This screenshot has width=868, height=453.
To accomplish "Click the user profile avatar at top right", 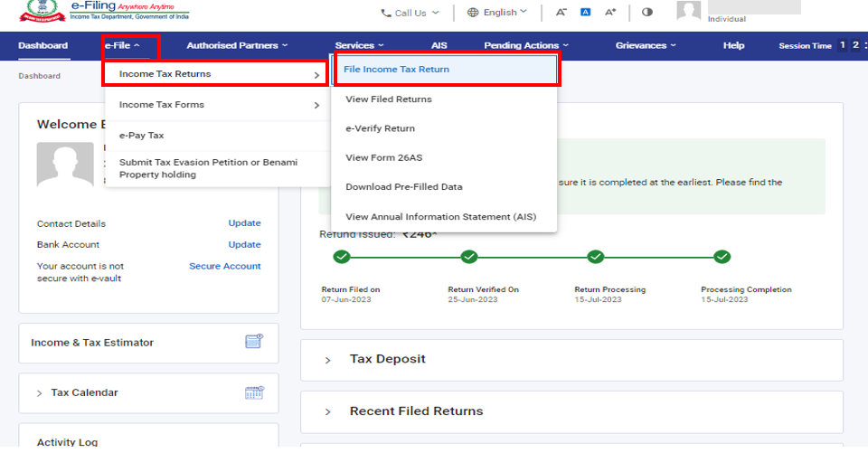I will point(689,12).
